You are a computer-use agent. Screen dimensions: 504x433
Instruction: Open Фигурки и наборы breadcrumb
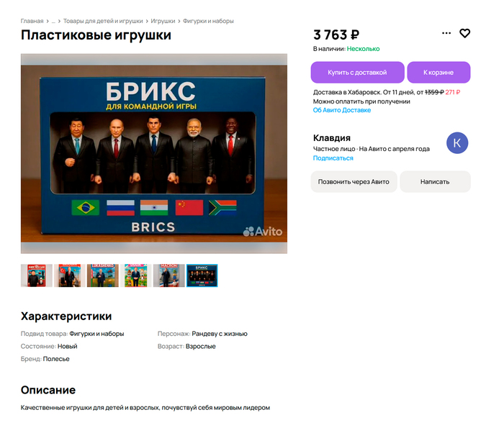click(x=208, y=21)
